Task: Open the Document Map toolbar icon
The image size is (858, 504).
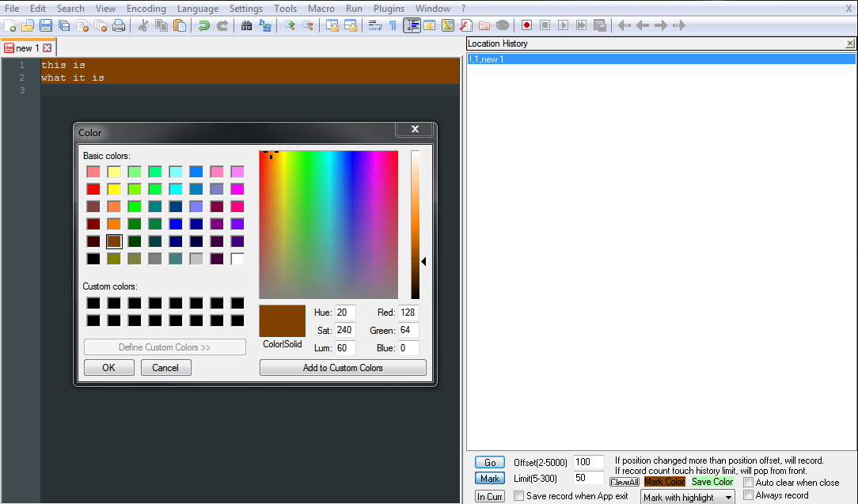Action: pos(448,25)
